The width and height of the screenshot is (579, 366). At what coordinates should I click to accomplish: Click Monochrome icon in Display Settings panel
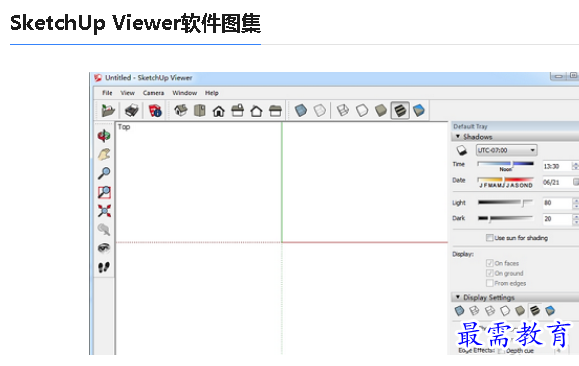(550, 311)
